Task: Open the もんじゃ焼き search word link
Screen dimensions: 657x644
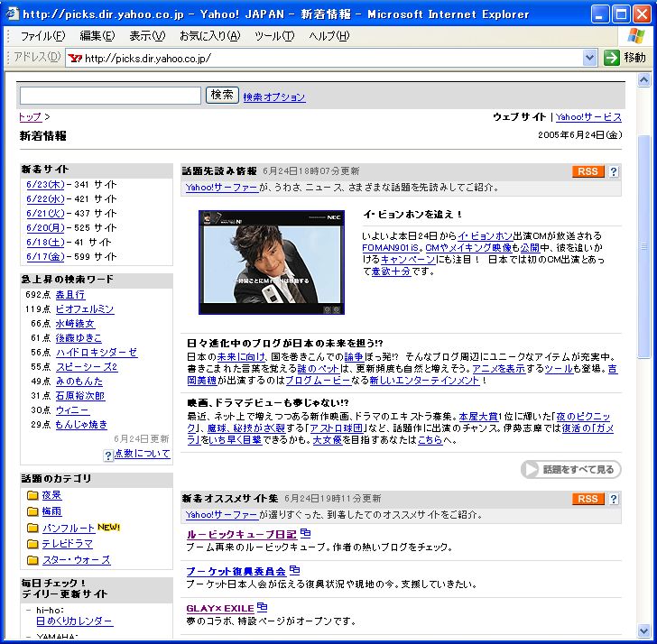Action: click(x=81, y=425)
